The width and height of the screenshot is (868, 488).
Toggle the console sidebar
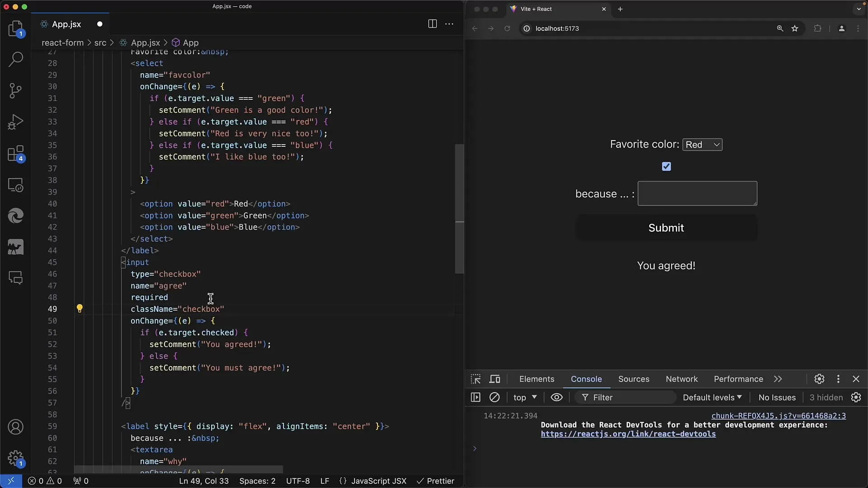point(476,397)
